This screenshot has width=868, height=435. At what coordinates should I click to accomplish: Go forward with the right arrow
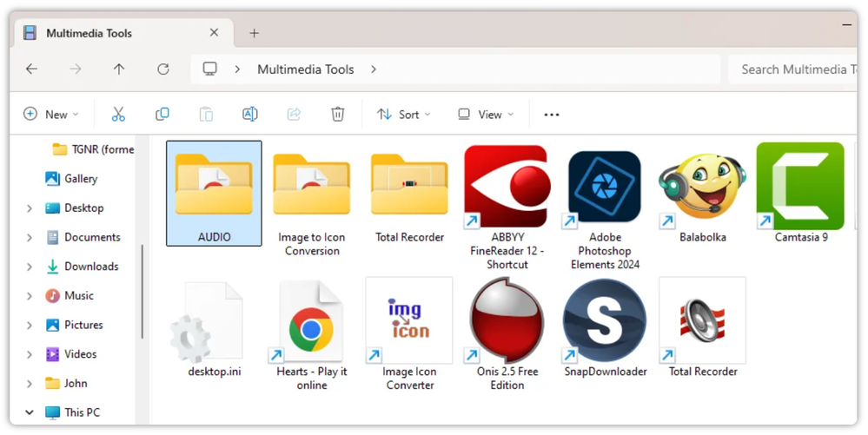[76, 69]
